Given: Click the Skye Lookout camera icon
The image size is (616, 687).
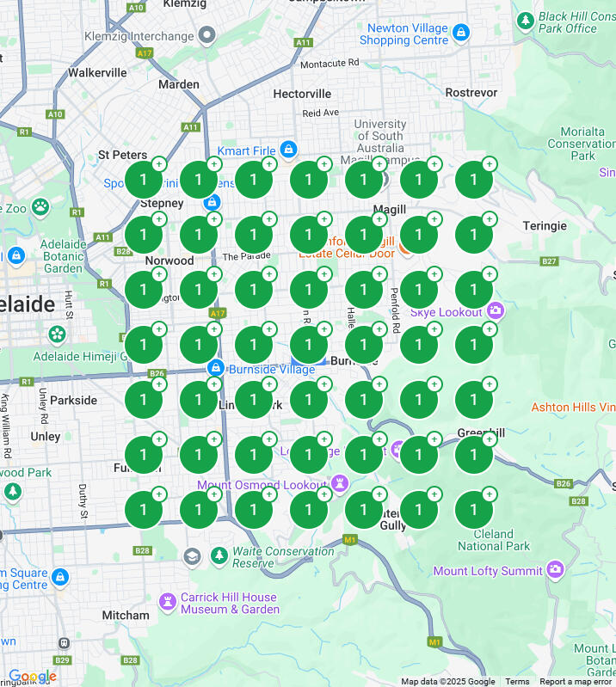Looking at the screenshot, I should (x=495, y=310).
